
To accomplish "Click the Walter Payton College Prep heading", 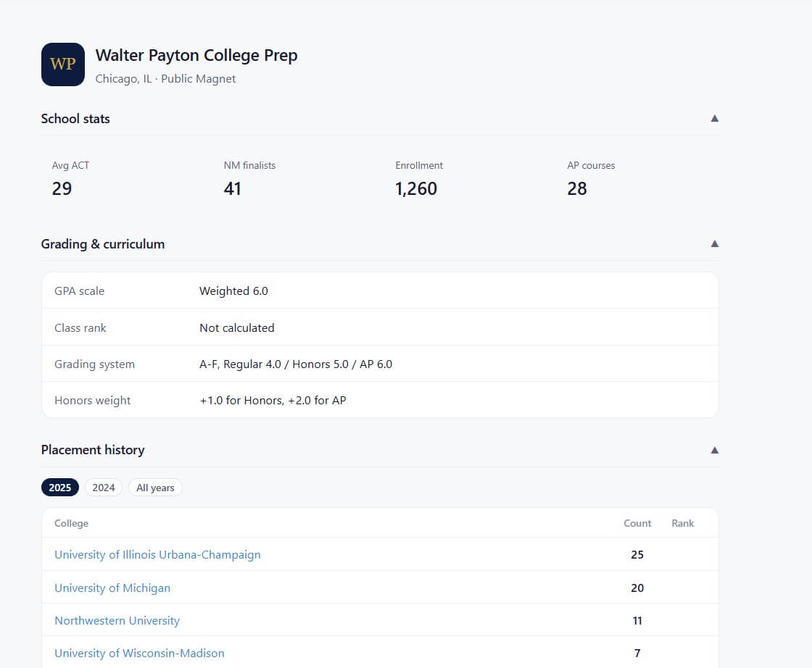I will (x=196, y=56).
